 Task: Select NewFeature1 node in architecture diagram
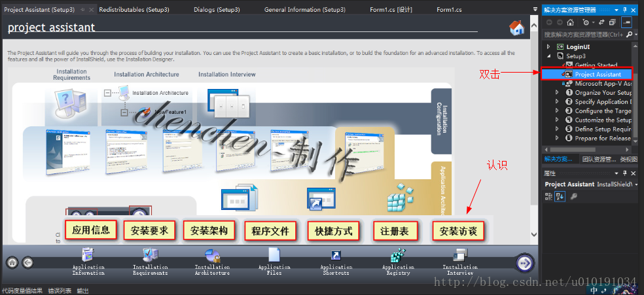pos(170,112)
